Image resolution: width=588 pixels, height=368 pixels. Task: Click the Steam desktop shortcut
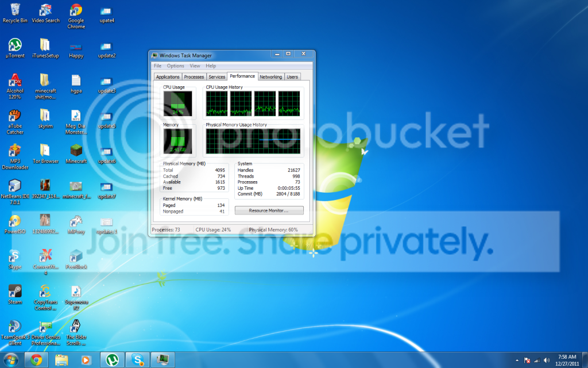[x=15, y=294]
